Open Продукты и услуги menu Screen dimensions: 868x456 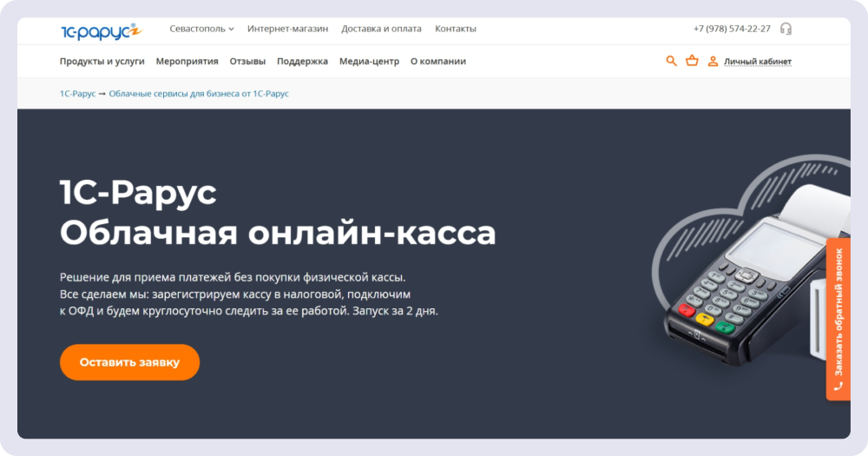[x=102, y=62]
